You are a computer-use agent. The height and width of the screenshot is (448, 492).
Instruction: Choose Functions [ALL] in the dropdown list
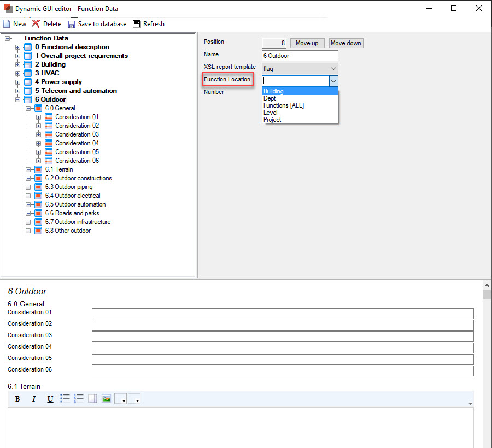click(x=283, y=105)
